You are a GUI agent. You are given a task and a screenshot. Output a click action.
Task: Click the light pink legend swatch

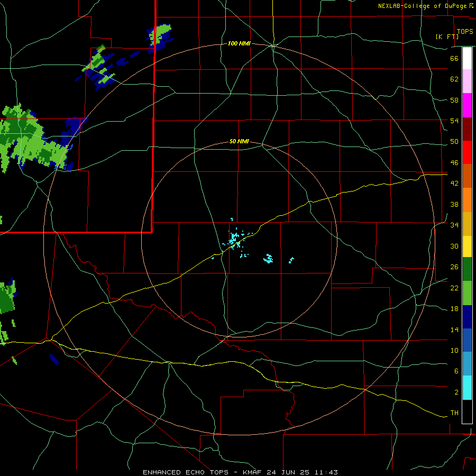coord(467,81)
